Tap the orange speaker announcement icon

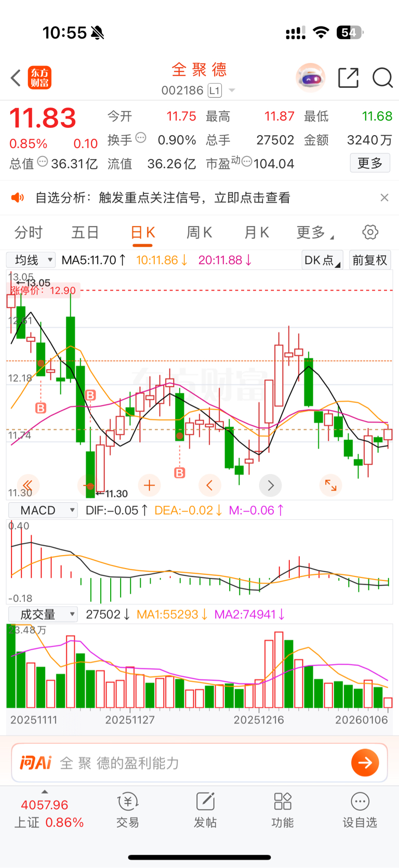coord(18,198)
